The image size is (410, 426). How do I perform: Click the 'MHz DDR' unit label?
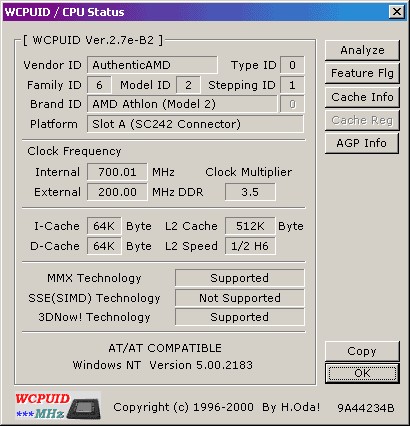[178, 192]
